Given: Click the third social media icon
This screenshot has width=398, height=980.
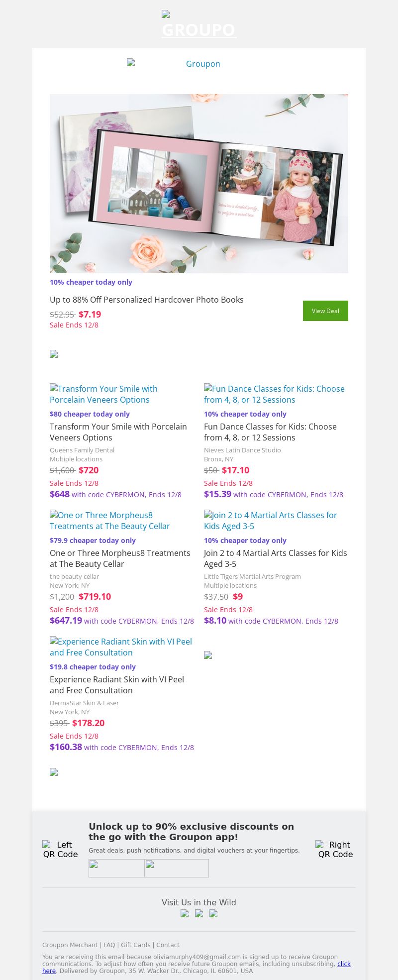Looking at the screenshot, I should tap(213, 913).
